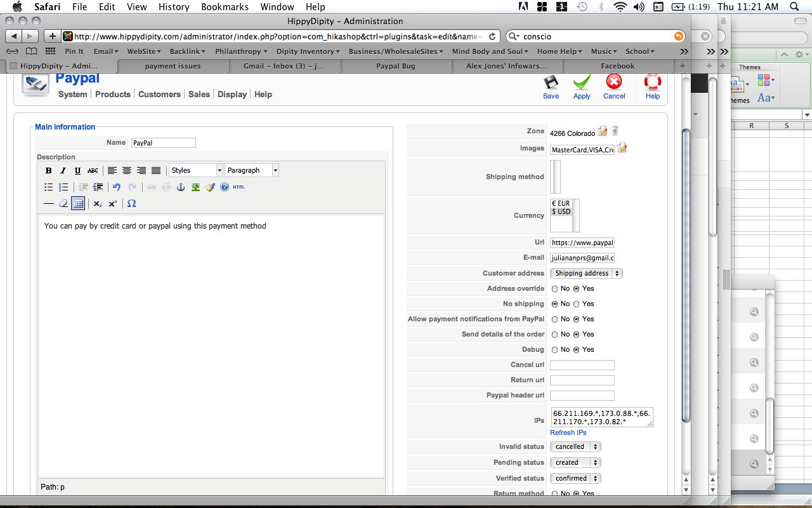Insert an anchor with the anchor icon

click(181, 187)
